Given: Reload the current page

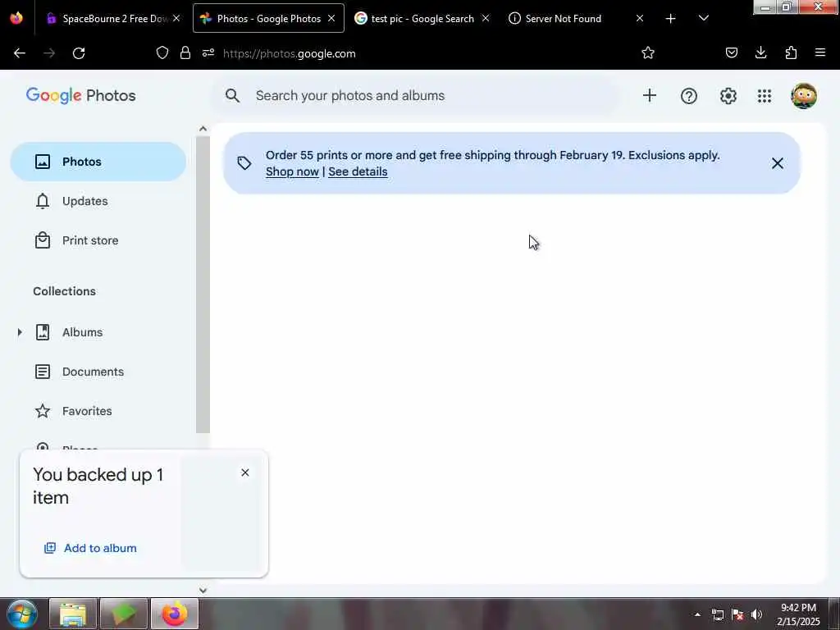Looking at the screenshot, I should tap(79, 53).
